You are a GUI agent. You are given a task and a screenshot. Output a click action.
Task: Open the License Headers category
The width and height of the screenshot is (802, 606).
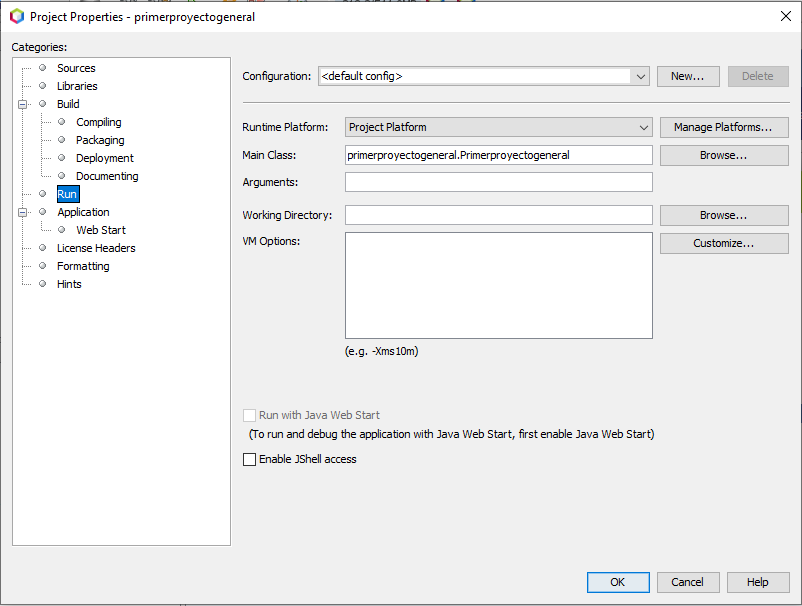96,248
